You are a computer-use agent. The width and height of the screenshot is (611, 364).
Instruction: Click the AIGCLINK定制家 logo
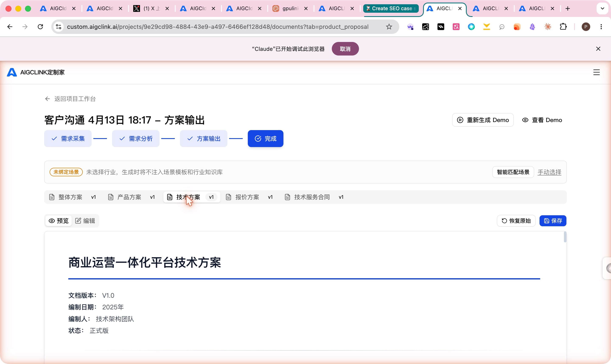[36, 72]
